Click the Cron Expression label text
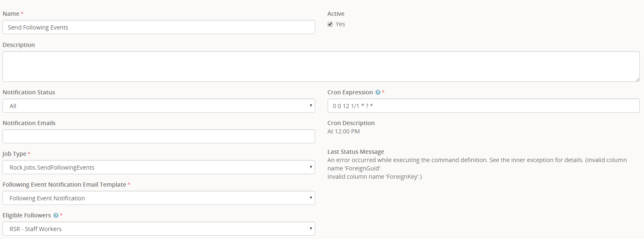 [350, 92]
